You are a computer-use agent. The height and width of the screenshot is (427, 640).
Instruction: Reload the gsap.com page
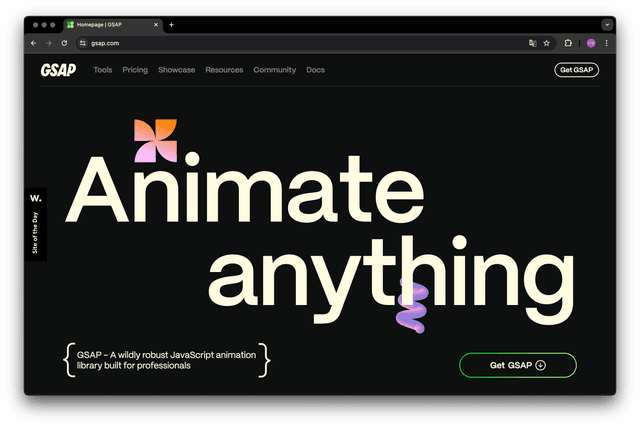click(x=64, y=43)
